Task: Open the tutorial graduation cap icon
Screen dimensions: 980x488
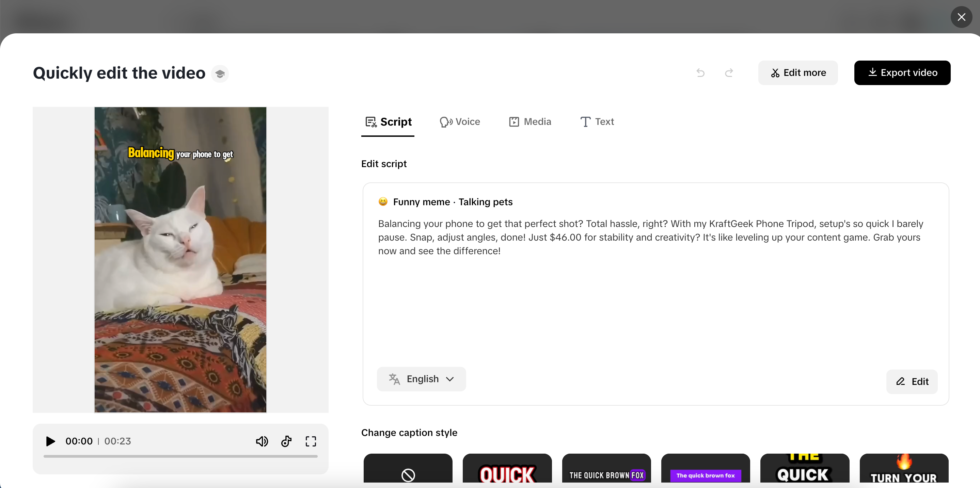Action: tap(220, 74)
